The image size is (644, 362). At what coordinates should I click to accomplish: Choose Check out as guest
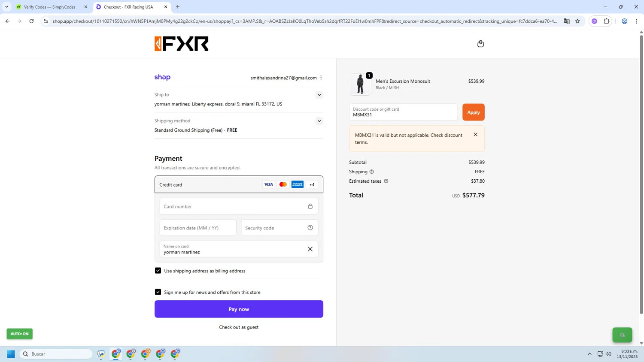pyautogui.click(x=239, y=327)
